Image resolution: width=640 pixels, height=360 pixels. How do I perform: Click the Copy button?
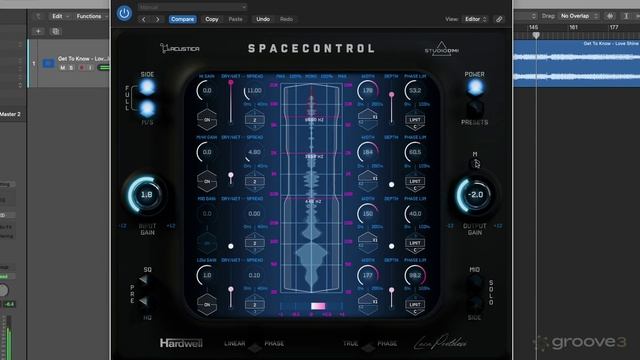(211, 19)
